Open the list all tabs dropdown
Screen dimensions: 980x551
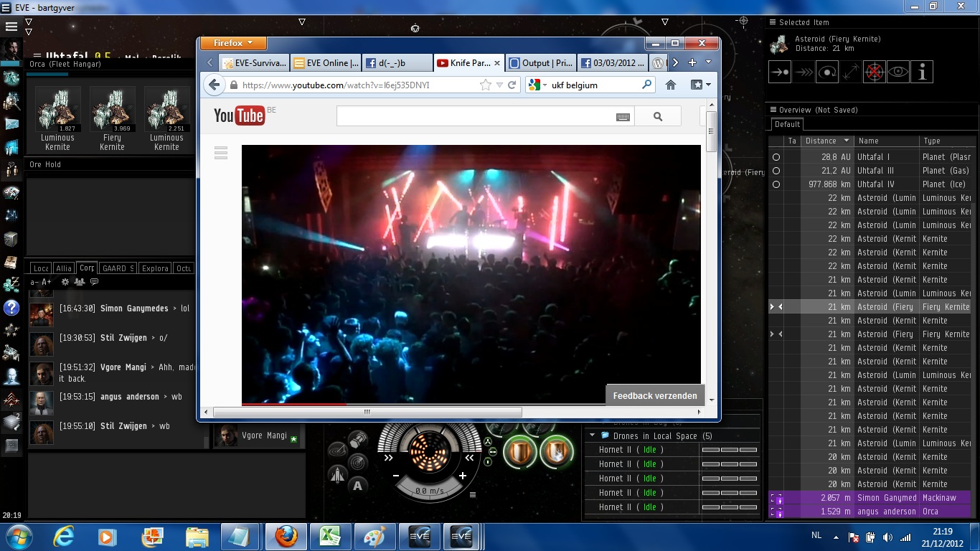tap(709, 62)
